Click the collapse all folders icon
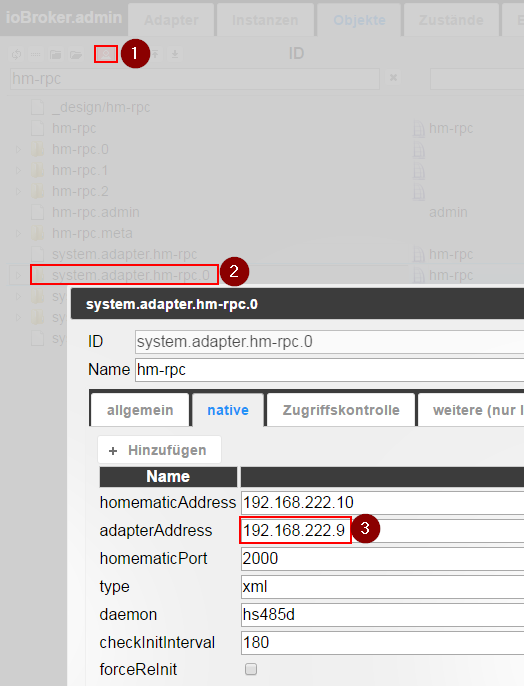The image size is (524, 686). [56, 55]
